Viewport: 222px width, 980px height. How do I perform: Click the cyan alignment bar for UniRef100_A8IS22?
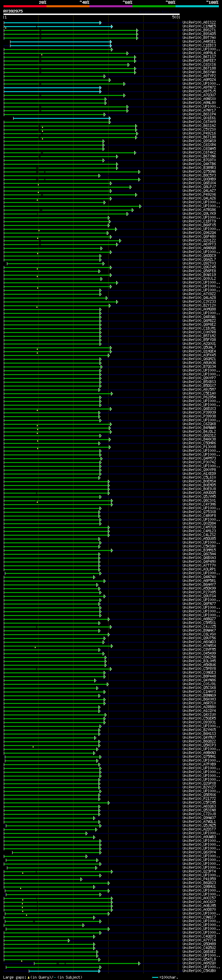(52, 23)
